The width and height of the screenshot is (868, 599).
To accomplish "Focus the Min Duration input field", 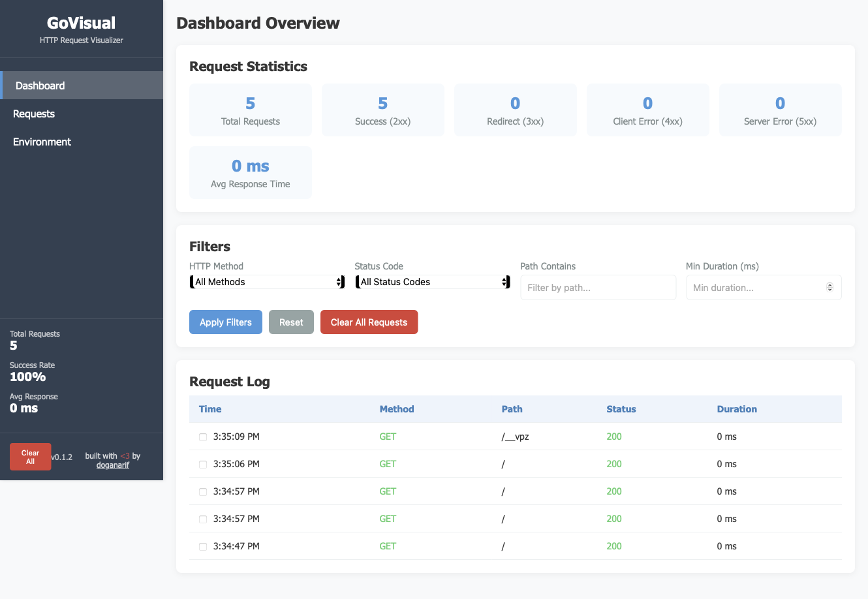I will click(x=764, y=287).
